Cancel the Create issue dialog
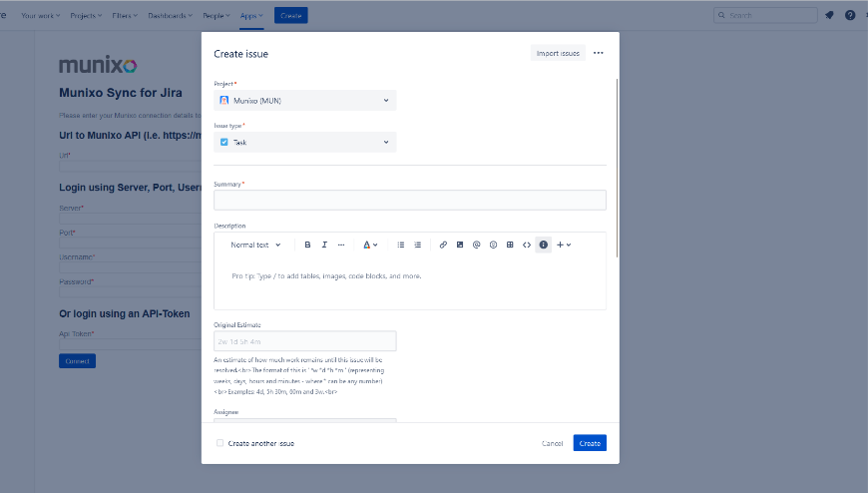The height and width of the screenshot is (493, 868). tap(552, 443)
